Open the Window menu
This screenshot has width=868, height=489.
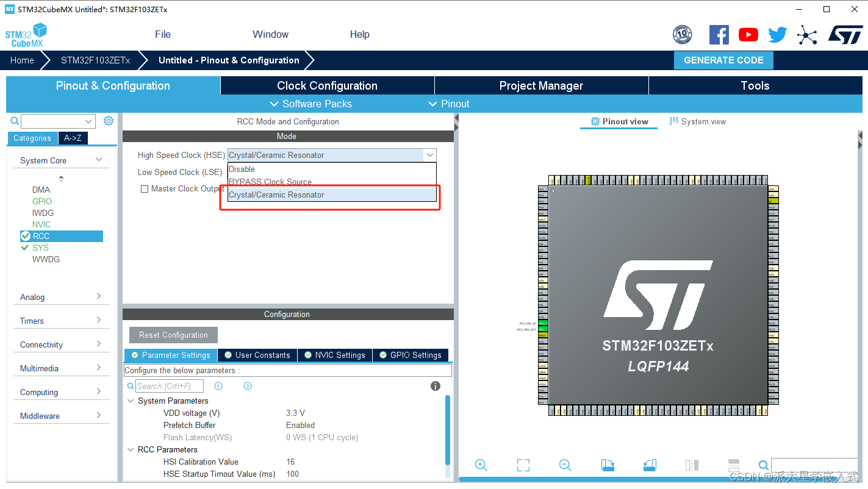point(271,34)
